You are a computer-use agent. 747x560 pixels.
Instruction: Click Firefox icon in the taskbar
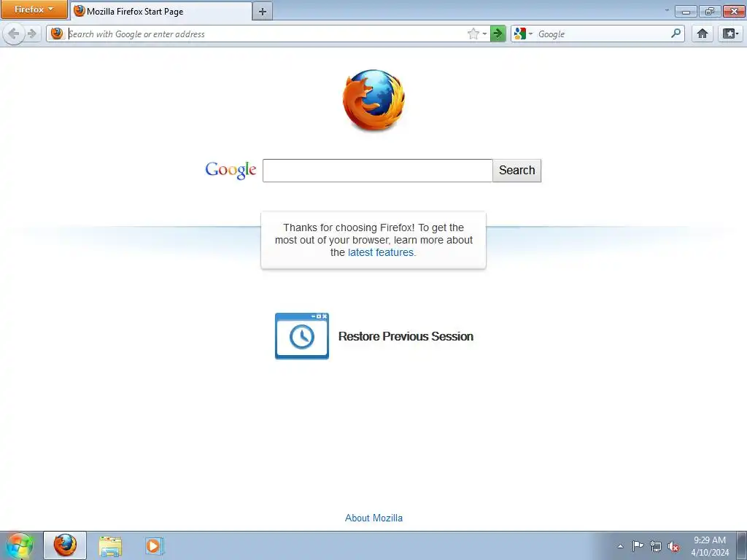(65, 545)
